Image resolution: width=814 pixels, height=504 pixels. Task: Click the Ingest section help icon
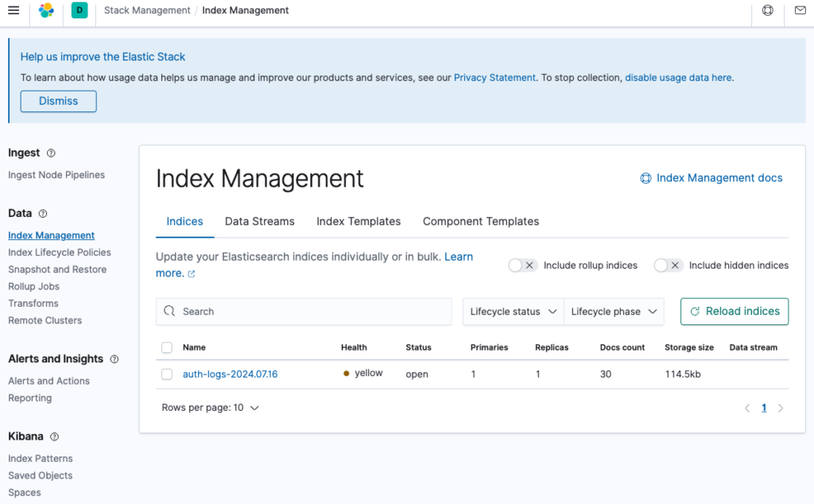click(51, 153)
